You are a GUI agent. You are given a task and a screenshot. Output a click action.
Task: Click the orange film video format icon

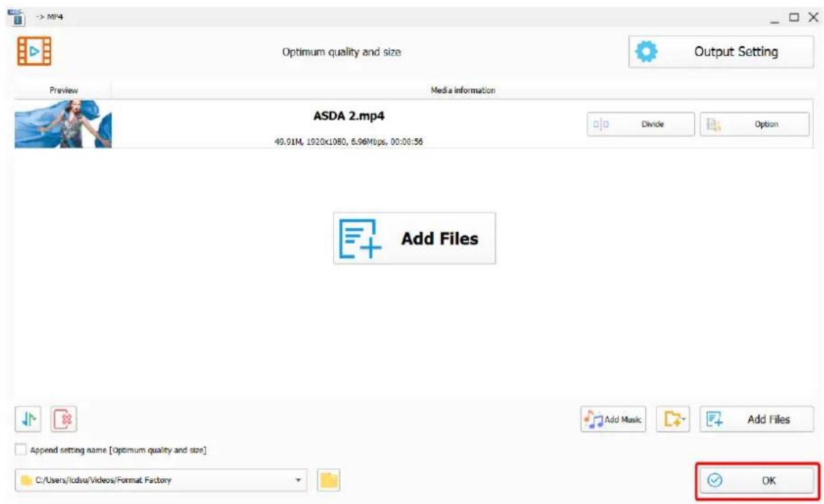pyautogui.click(x=34, y=51)
